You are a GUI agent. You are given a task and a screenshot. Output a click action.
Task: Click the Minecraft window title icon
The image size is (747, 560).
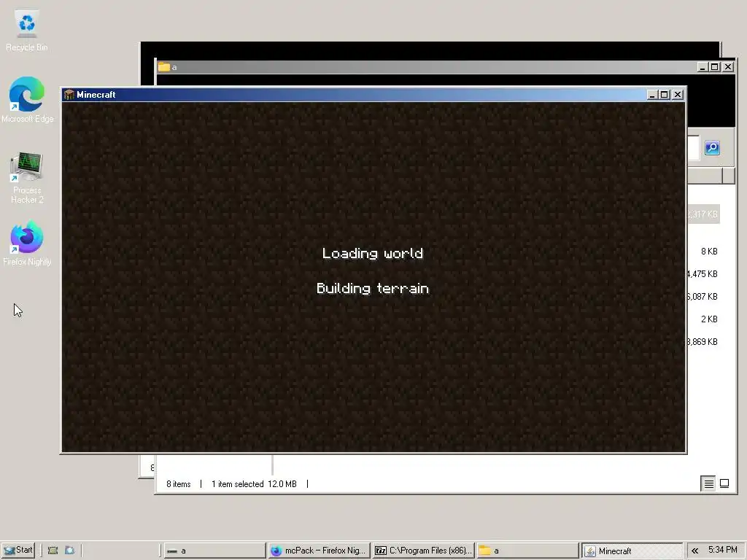69,94
